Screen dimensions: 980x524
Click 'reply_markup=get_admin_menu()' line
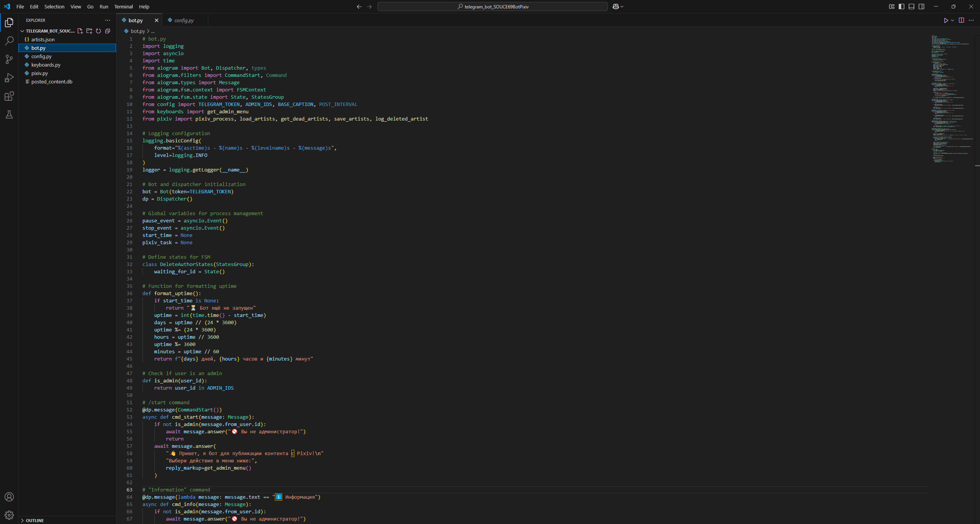[209, 468]
